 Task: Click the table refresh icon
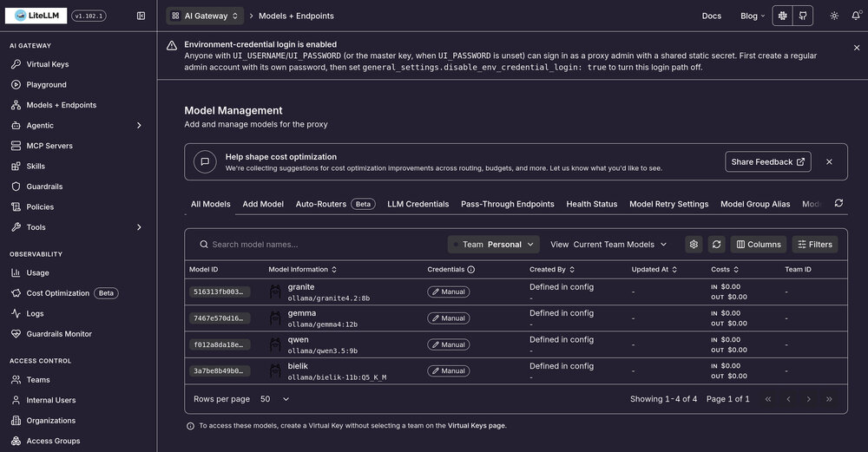click(716, 245)
